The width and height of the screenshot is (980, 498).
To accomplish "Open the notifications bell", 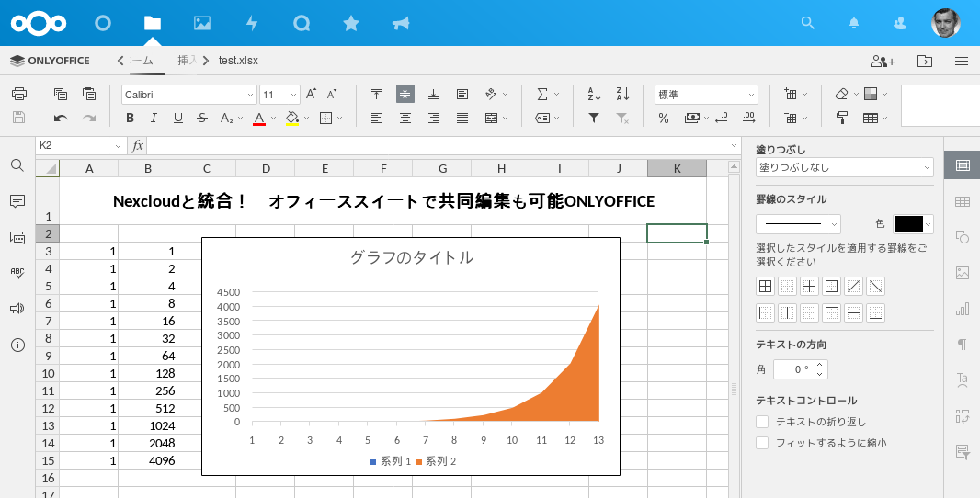I will click(x=854, y=23).
